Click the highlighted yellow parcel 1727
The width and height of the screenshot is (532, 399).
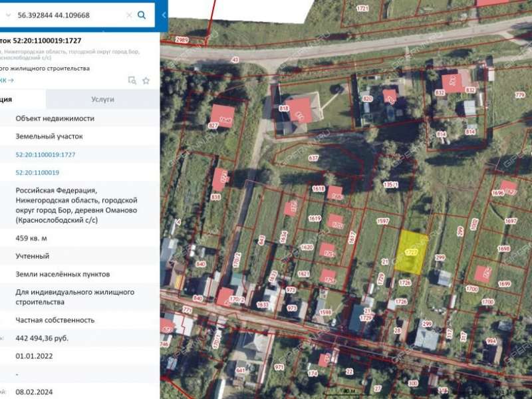coord(412,253)
